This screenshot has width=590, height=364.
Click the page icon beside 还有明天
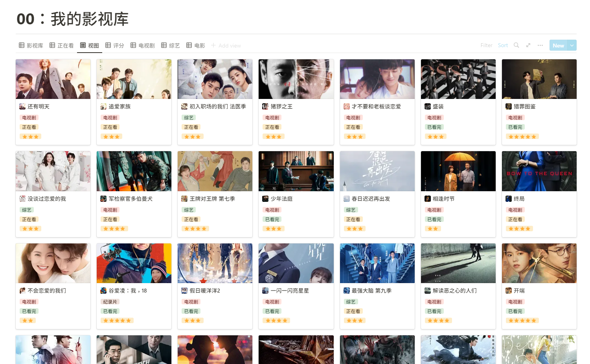[x=22, y=106]
